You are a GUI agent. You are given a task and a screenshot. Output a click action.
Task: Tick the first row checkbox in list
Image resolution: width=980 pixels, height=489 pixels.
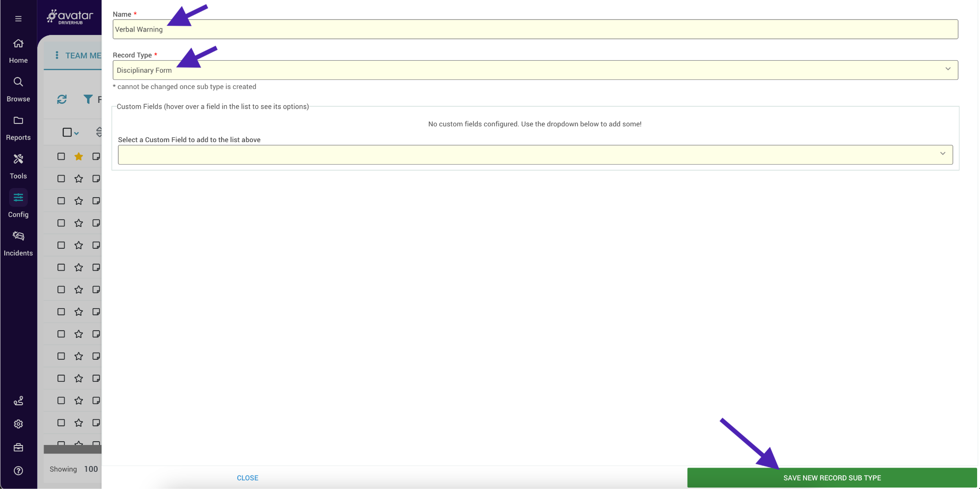tap(61, 156)
